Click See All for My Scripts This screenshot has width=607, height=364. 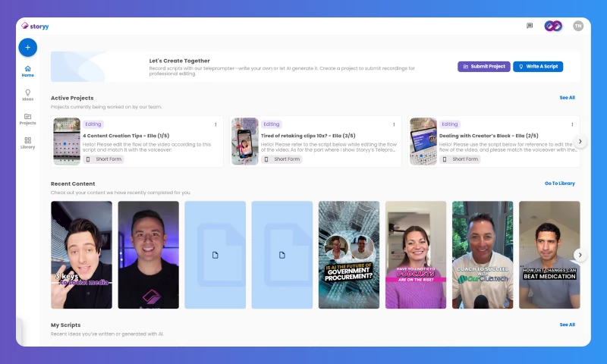pos(567,325)
